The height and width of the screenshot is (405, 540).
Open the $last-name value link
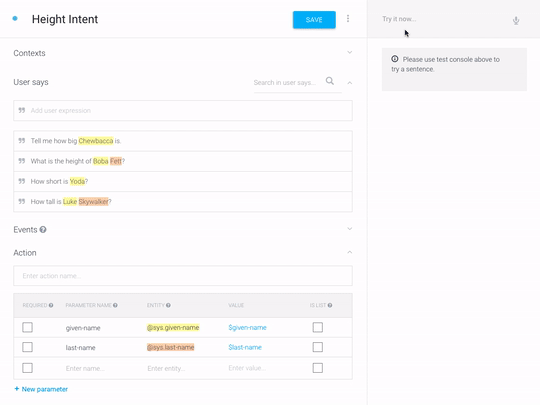[245, 347]
